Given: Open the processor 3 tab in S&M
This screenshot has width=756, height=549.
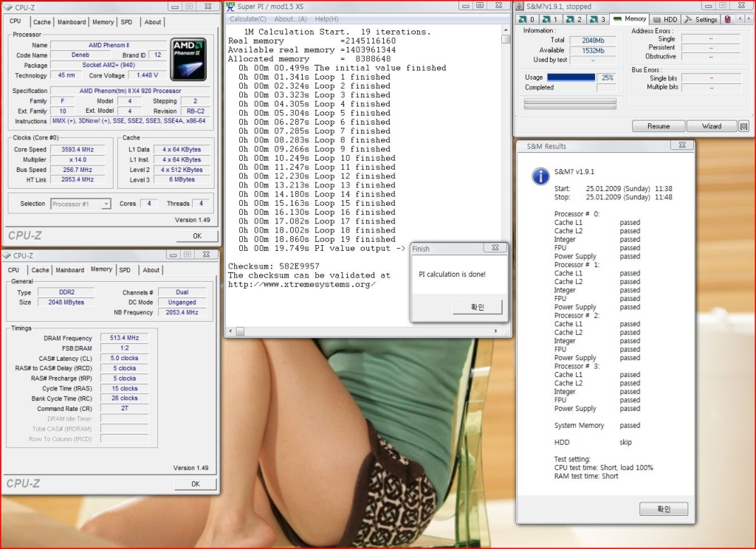Looking at the screenshot, I should point(597,19).
